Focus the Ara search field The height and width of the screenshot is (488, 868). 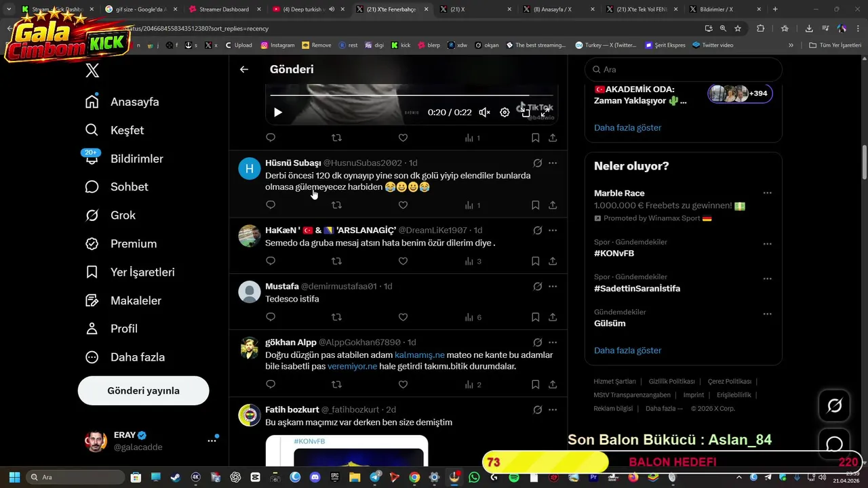(684, 69)
